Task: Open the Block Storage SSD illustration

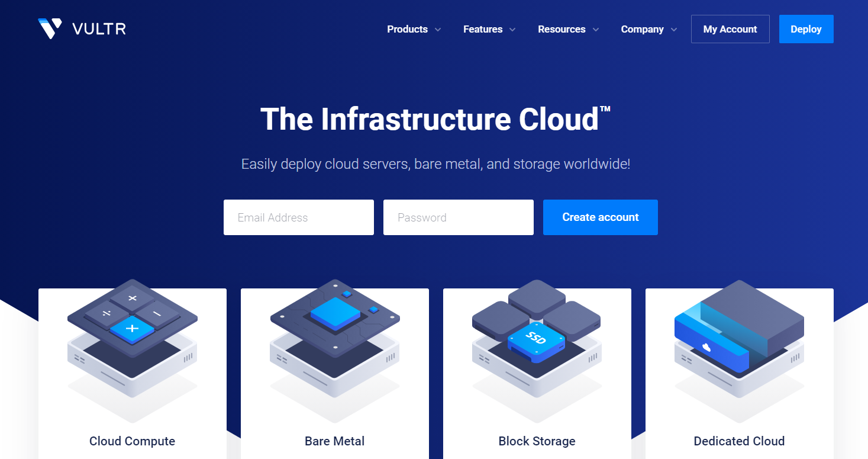Action: point(537,351)
